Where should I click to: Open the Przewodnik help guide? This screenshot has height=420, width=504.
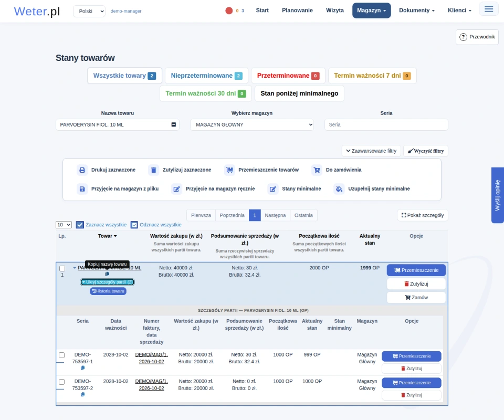(x=477, y=37)
